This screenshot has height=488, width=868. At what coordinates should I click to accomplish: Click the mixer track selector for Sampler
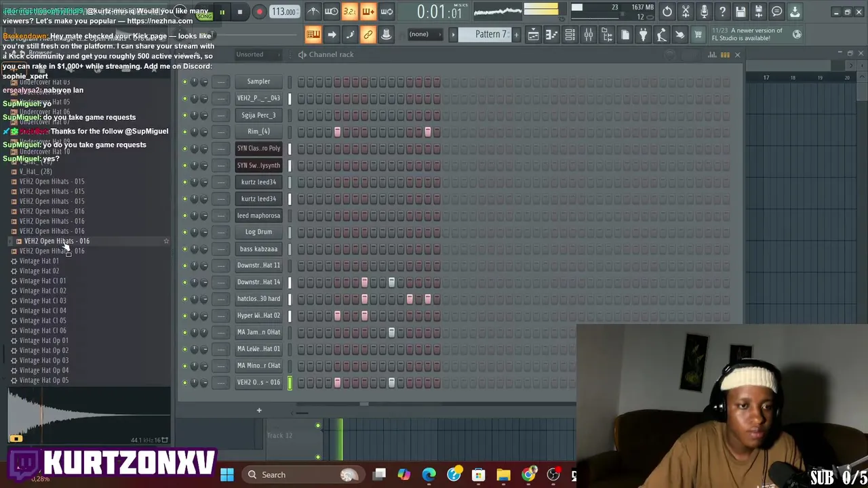pyautogui.click(x=221, y=81)
